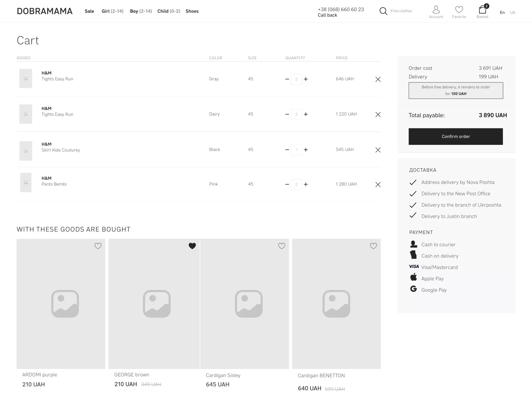This screenshot has width=532, height=416.
Task: Unfavorite the GEORGE brown product
Action: [x=192, y=246]
